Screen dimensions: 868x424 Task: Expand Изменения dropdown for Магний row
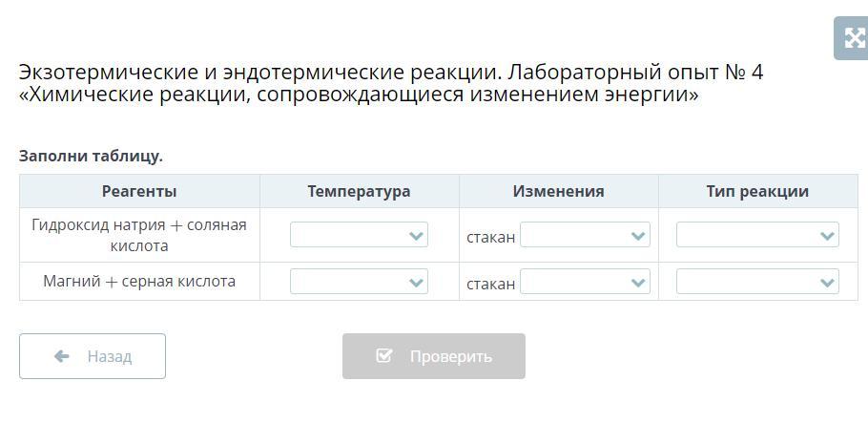coord(585,282)
